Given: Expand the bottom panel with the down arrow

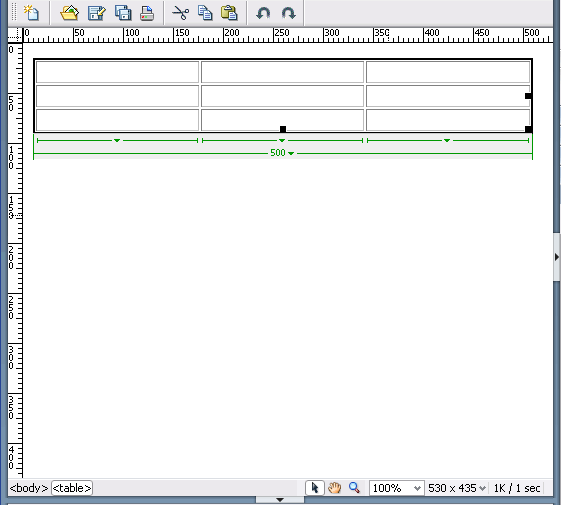Looking at the screenshot, I should [280, 500].
